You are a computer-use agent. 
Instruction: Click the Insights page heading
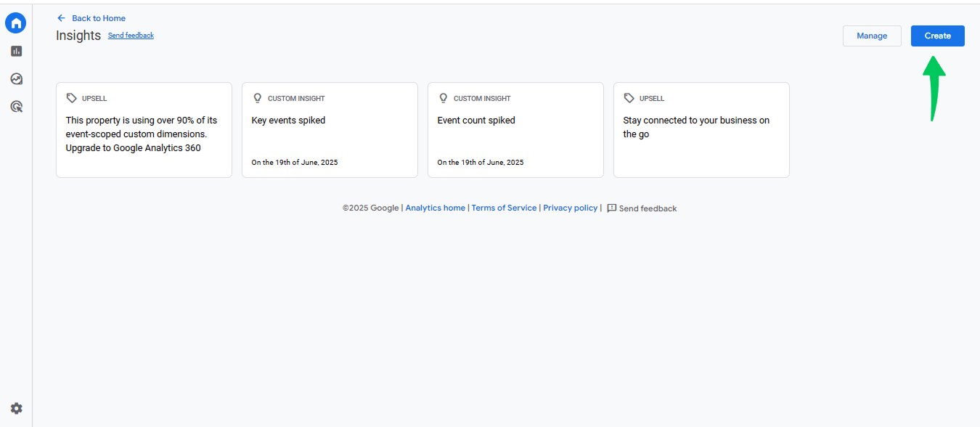78,36
